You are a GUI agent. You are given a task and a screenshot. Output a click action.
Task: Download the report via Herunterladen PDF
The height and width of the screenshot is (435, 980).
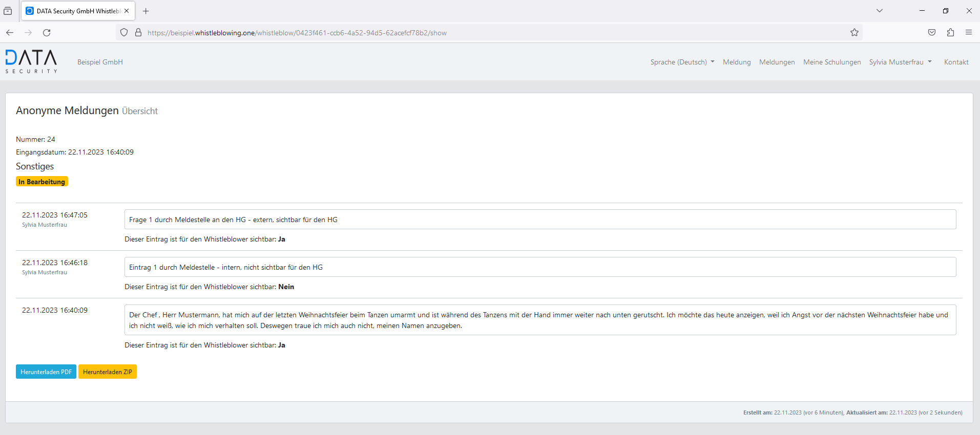coord(46,372)
